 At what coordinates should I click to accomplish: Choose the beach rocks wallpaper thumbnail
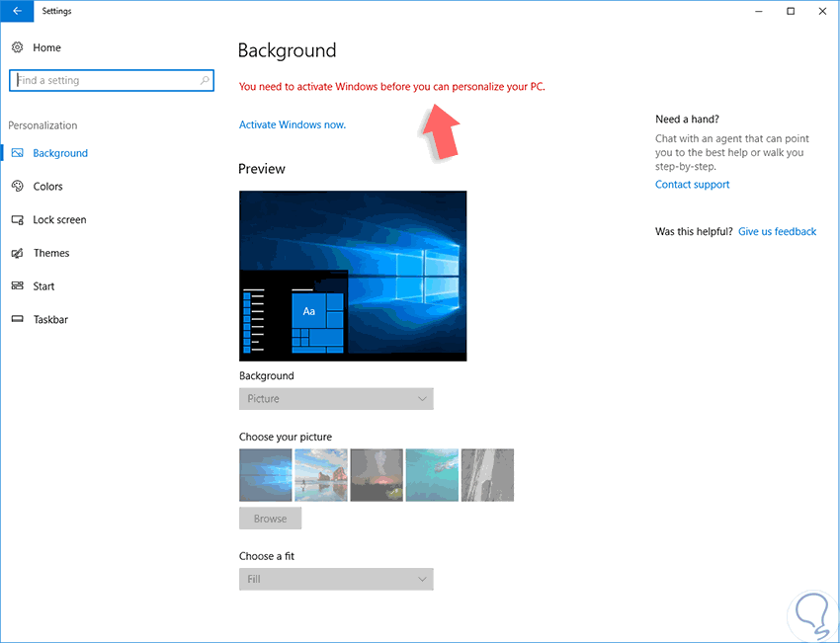pos(321,475)
